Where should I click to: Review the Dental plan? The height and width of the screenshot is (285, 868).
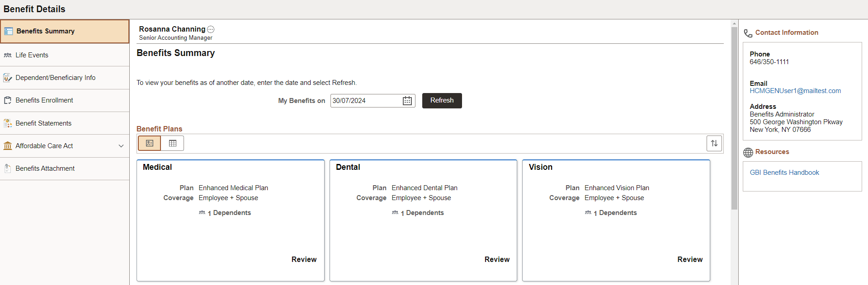pyautogui.click(x=497, y=259)
